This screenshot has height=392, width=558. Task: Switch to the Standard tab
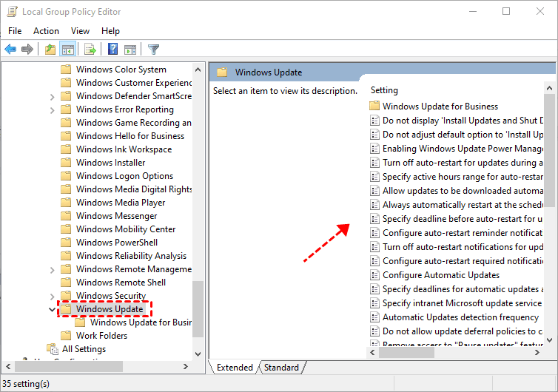[x=281, y=367]
